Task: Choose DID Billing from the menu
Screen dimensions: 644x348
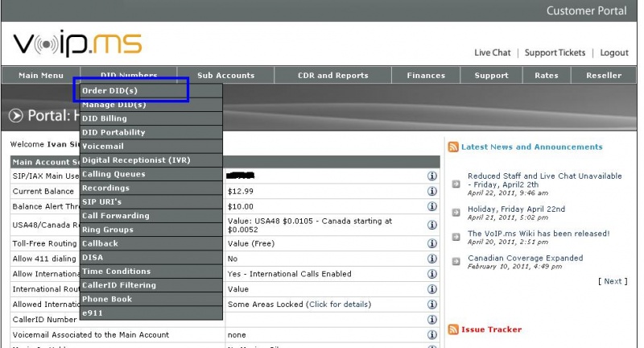Action: (151, 118)
